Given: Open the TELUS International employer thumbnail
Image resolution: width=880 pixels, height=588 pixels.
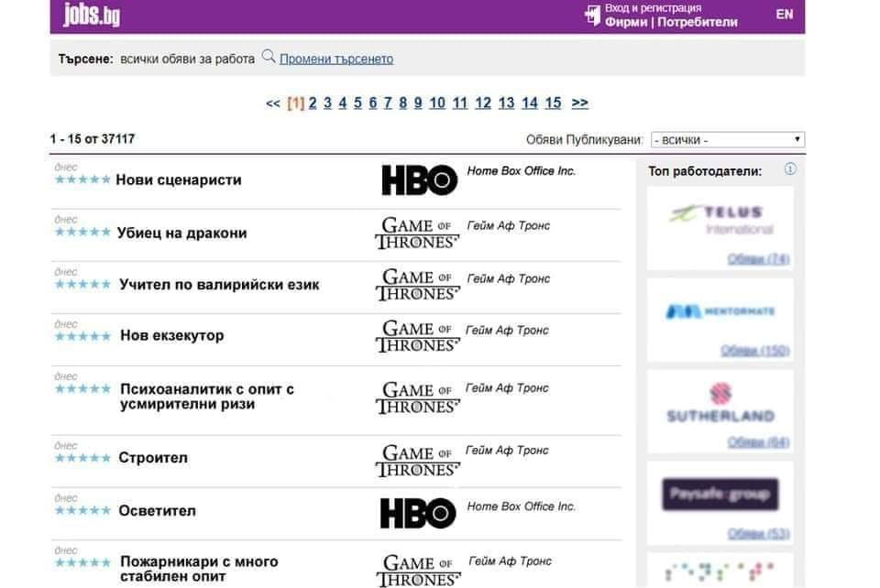Looking at the screenshot, I should tap(720, 228).
